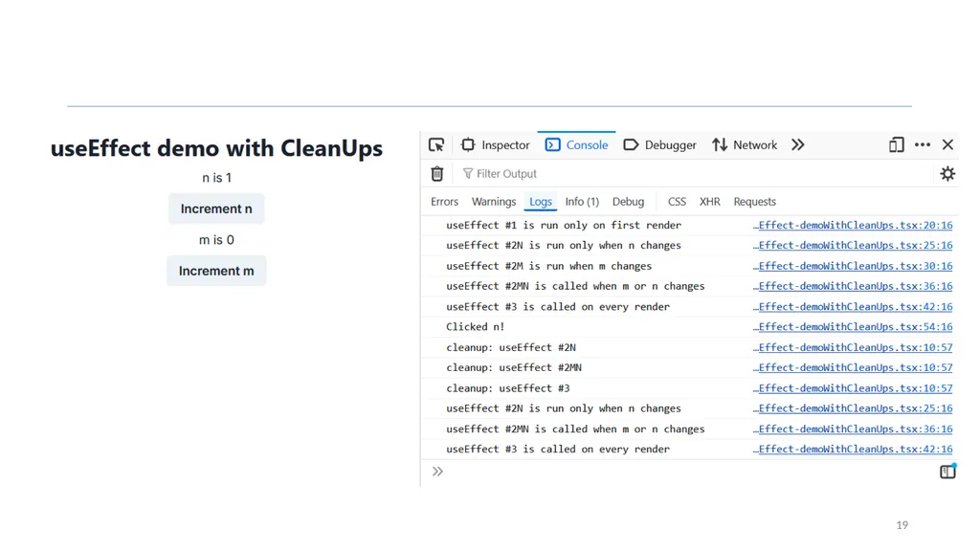
Task: Select 'Clicked n!' log message
Action: (475, 327)
